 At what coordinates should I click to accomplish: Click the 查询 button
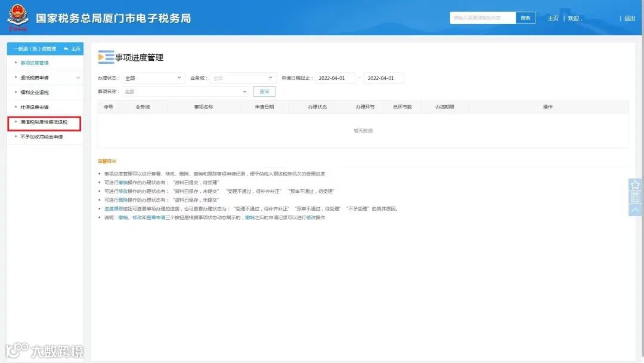[264, 91]
